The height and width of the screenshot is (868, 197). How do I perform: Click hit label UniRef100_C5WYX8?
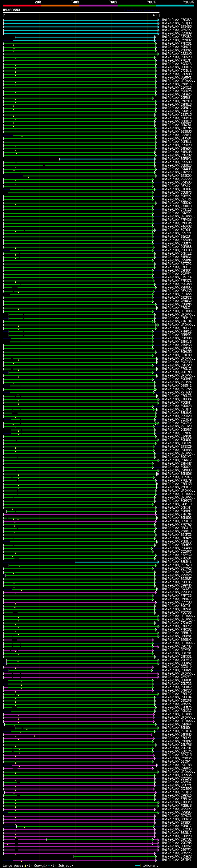(x=177, y=101)
